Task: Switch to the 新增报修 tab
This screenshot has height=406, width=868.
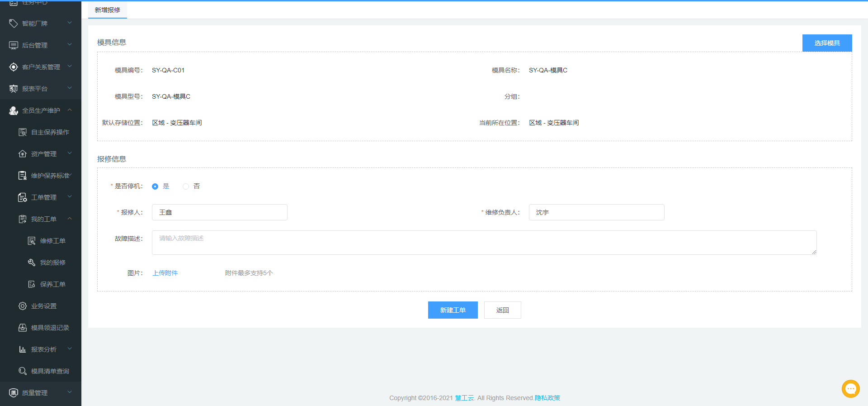Action: coord(108,10)
